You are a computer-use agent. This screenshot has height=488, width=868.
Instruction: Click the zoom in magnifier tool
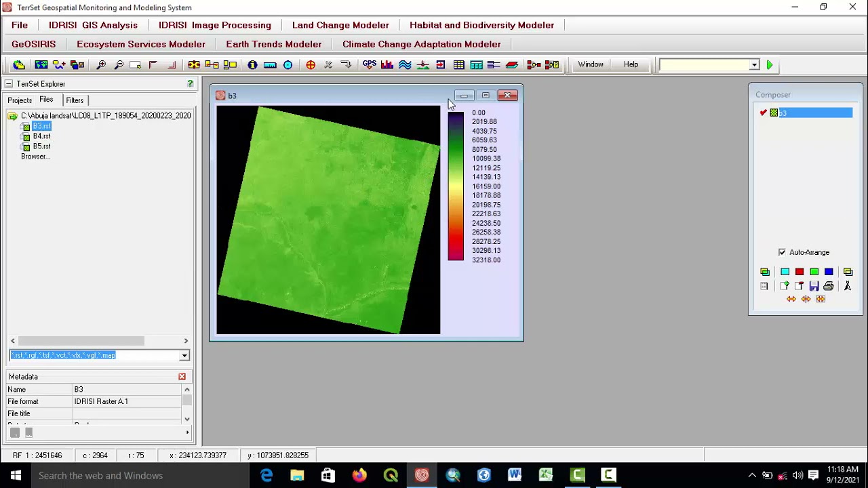click(101, 65)
